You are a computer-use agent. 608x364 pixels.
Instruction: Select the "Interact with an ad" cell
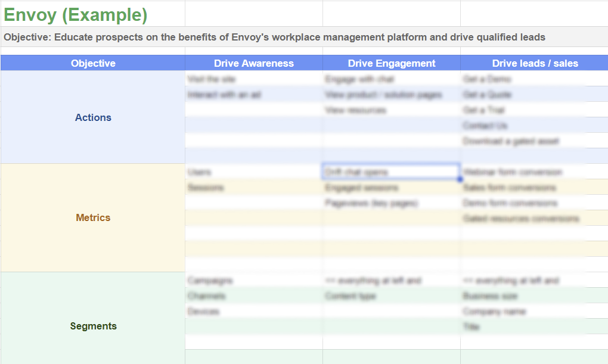254,95
